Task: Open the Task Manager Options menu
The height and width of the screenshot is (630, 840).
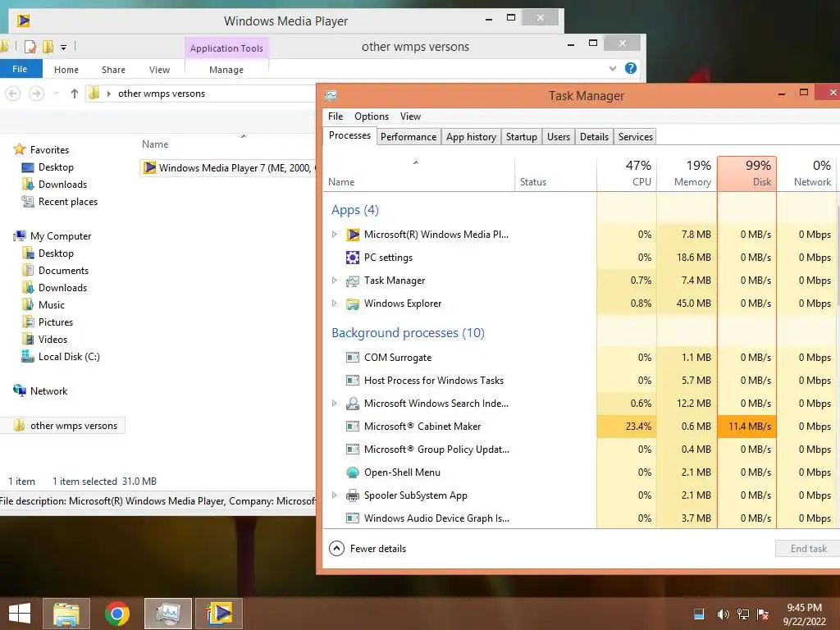Action: coord(372,116)
